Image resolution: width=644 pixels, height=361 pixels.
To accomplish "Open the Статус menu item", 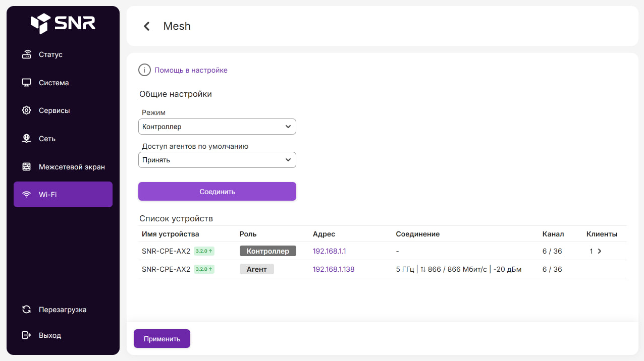I will pyautogui.click(x=50, y=54).
